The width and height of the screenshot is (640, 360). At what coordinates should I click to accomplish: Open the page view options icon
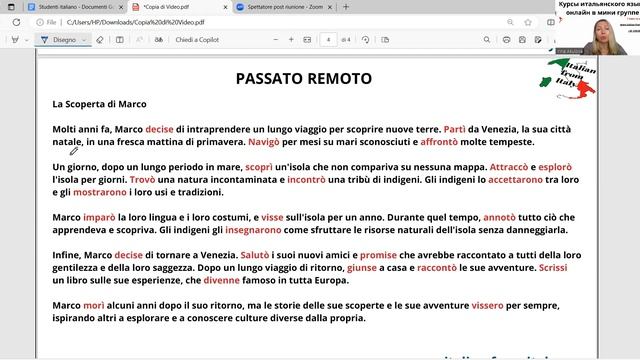pyautogui.click(x=385, y=40)
